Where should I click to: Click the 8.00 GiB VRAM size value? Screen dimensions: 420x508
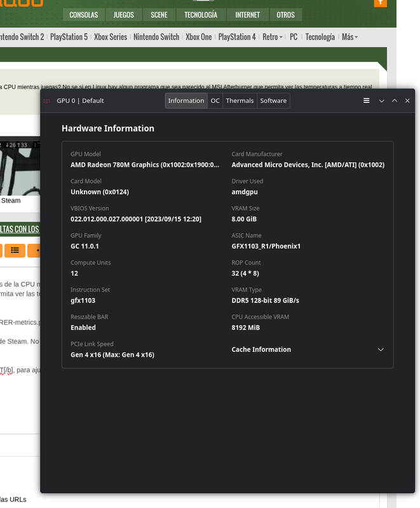244,219
